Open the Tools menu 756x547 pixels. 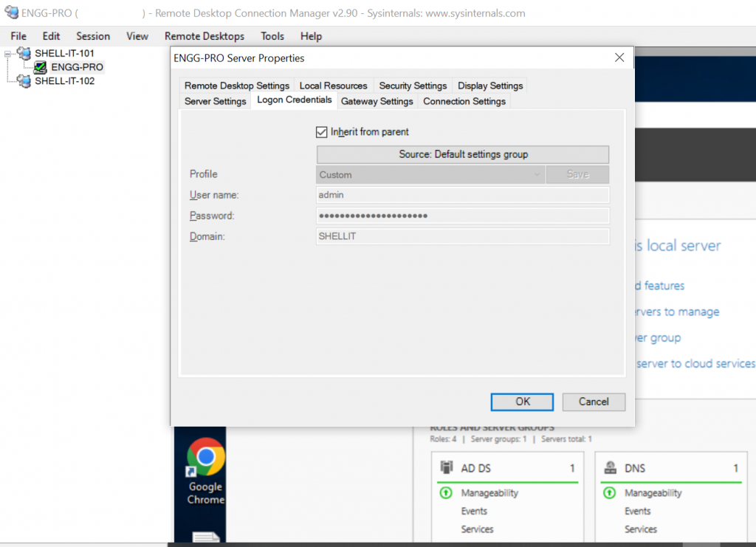tap(272, 36)
